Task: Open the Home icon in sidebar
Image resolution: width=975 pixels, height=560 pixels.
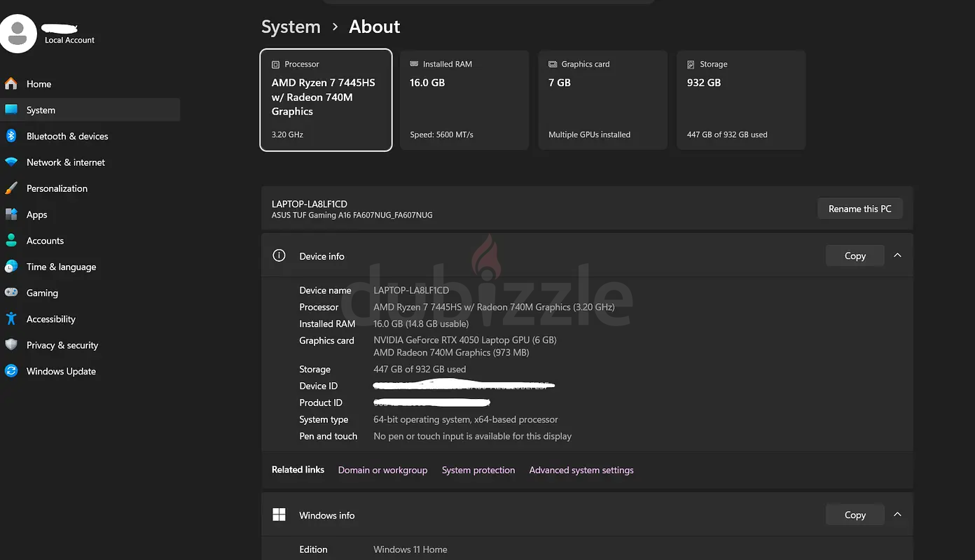Action: [11, 84]
